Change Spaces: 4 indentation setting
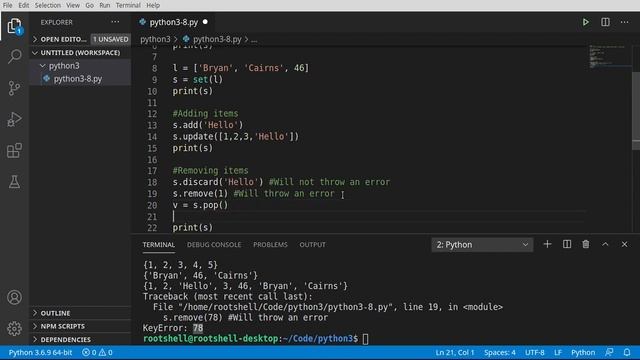Screen dimensions: 640x360 pyautogui.click(x=500, y=352)
